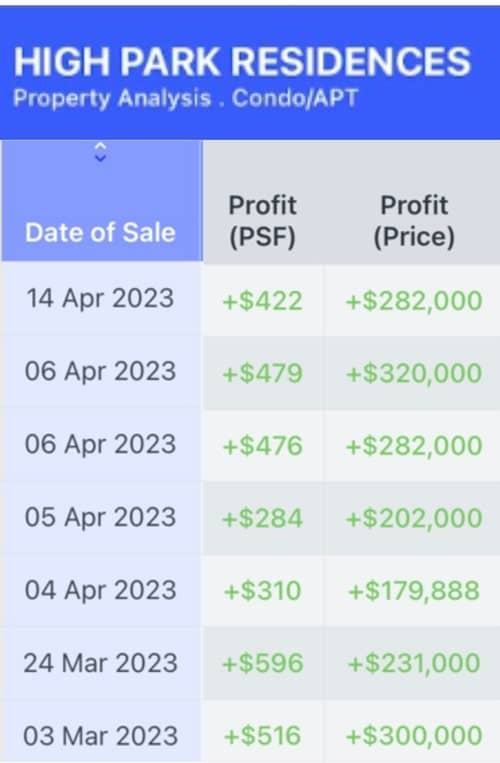
Task: Select the 05 Apr 2023 date cell
Action: [100, 517]
